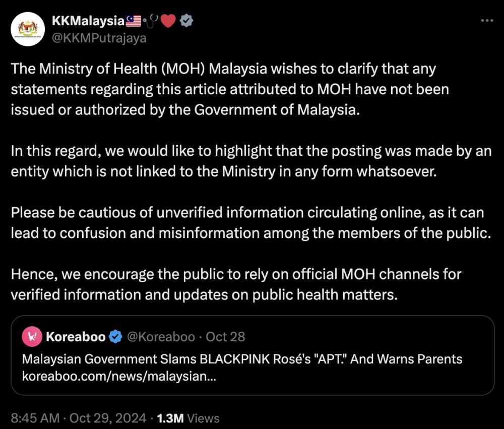Open the @KKMPutrajaya handle
The width and height of the screenshot is (504, 429).
99,38
